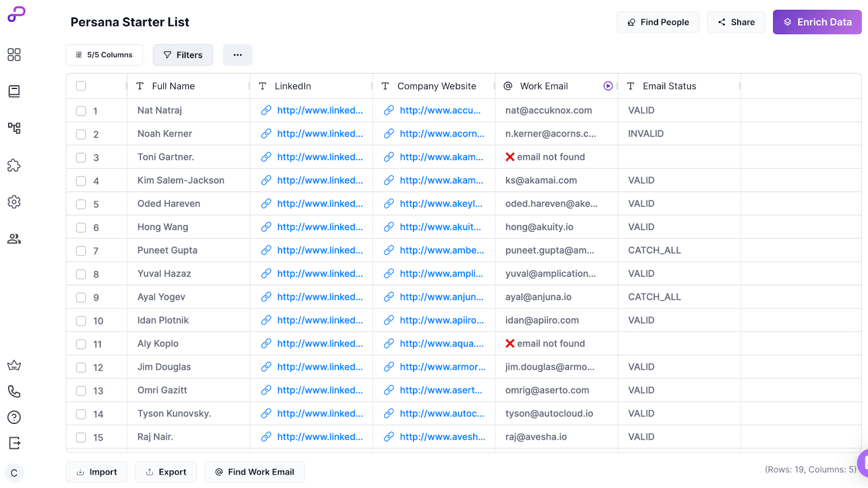Check the checkbox for row 1
This screenshot has width=868, height=488.
[x=81, y=111]
